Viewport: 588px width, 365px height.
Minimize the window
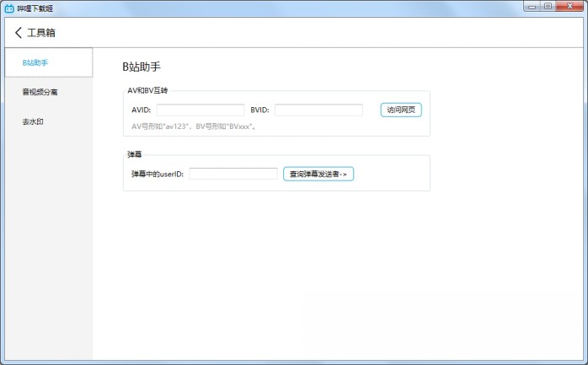pos(532,6)
